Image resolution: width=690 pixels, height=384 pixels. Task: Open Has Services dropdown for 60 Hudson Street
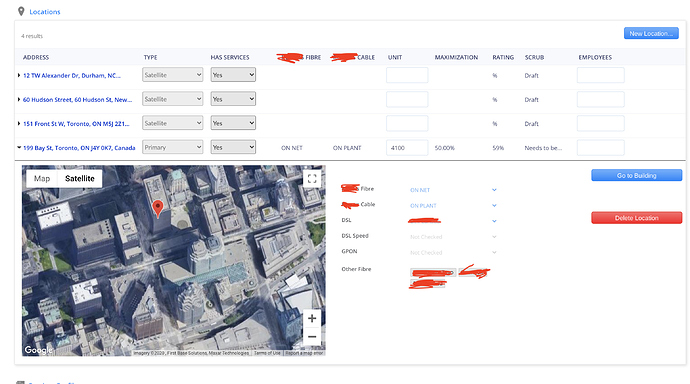[x=233, y=99]
